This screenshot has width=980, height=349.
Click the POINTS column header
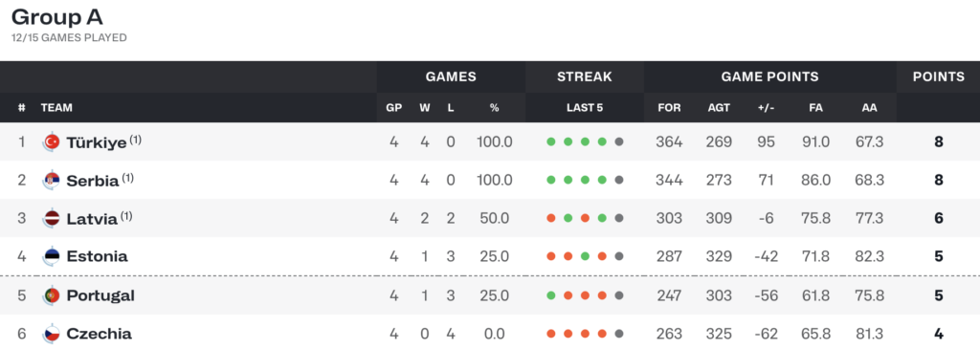[938, 76]
